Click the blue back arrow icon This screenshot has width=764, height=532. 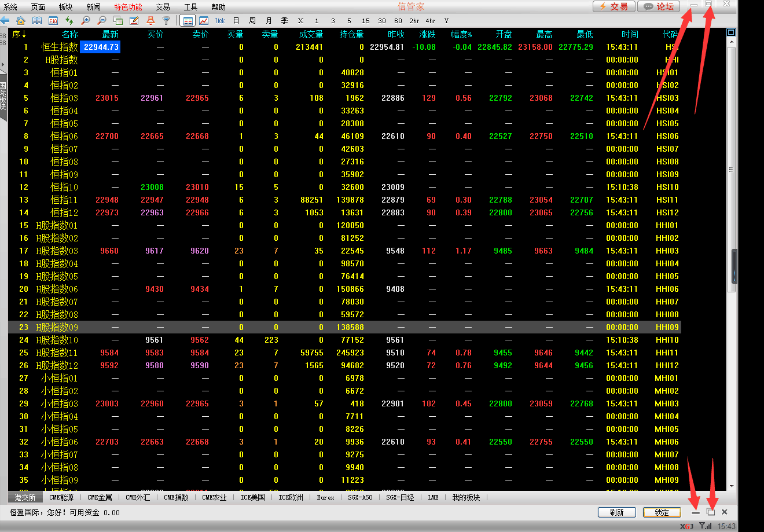point(5,21)
